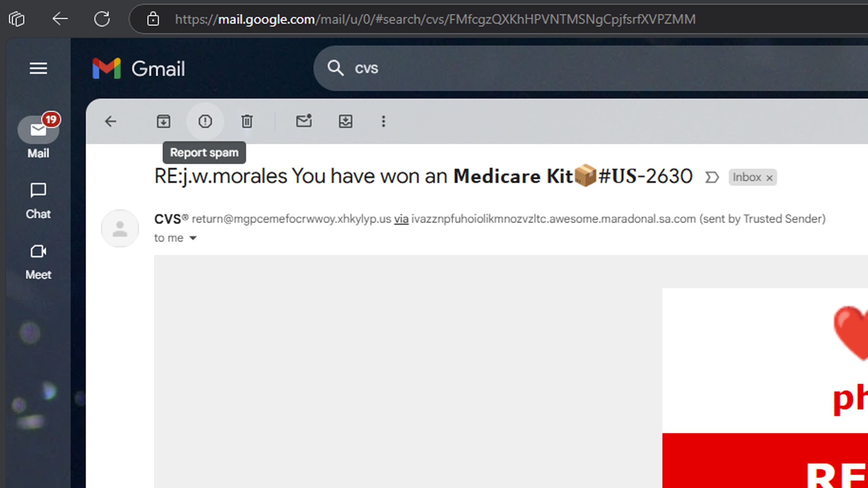Expand the sender details dropdown arrow
Screen dimensions: 868x488
click(x=193, y=238)
